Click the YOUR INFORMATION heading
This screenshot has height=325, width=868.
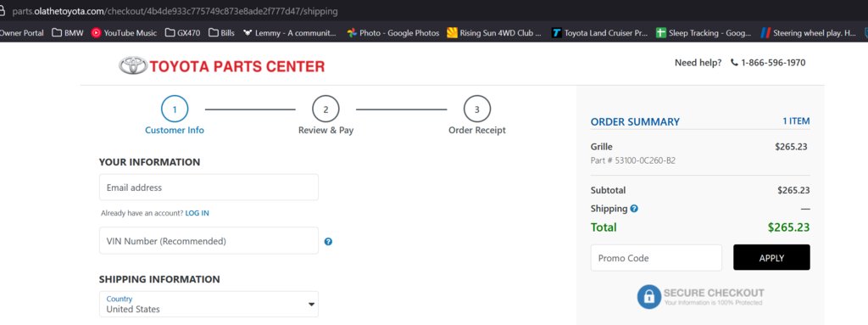tap(149, 163)
